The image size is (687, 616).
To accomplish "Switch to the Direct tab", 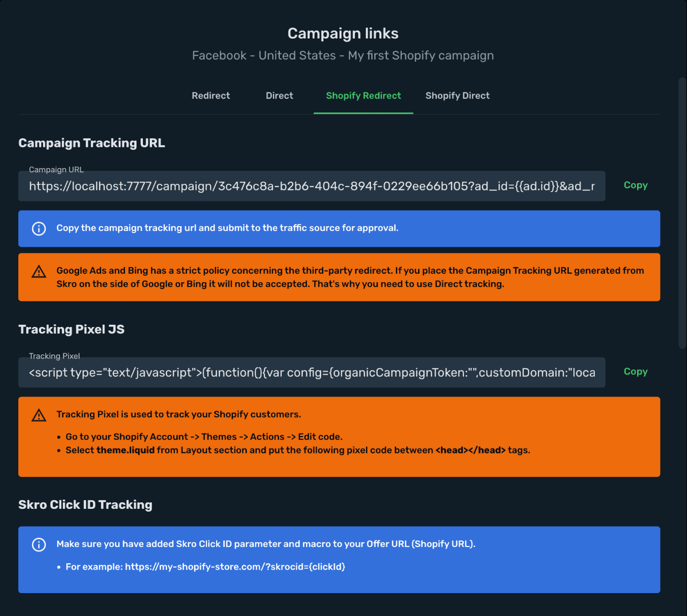I will (x=279, y=96).
